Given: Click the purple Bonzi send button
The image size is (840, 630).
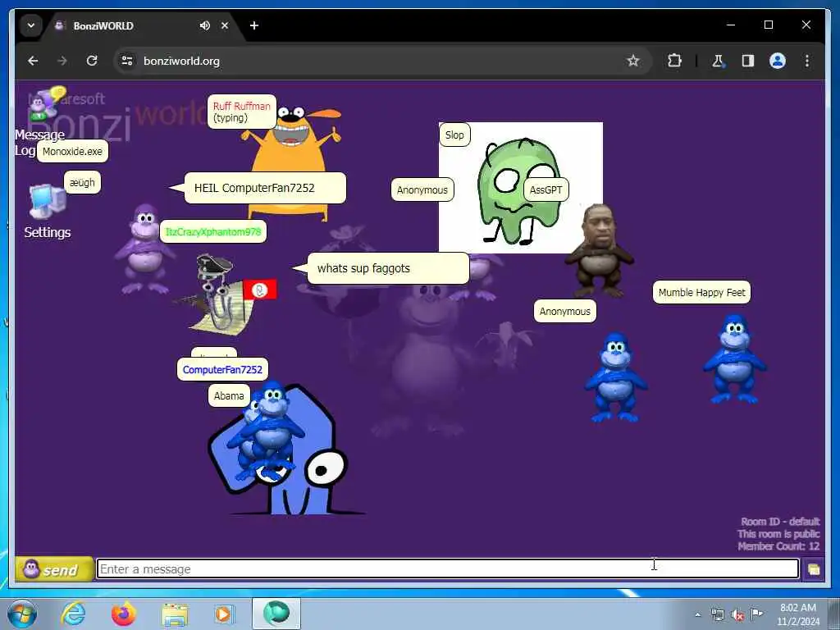Looking at the screenshot, I should coord(54,569).
